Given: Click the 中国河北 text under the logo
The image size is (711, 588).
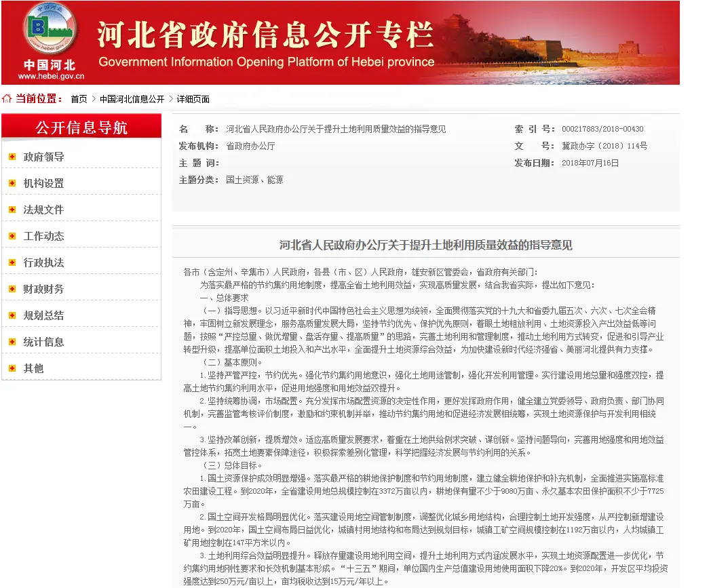Looking at the screenshot, I should (50, 65).
